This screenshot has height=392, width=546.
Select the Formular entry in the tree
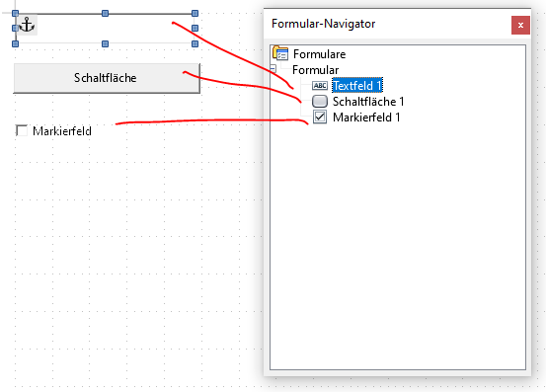tap(316, 70)
